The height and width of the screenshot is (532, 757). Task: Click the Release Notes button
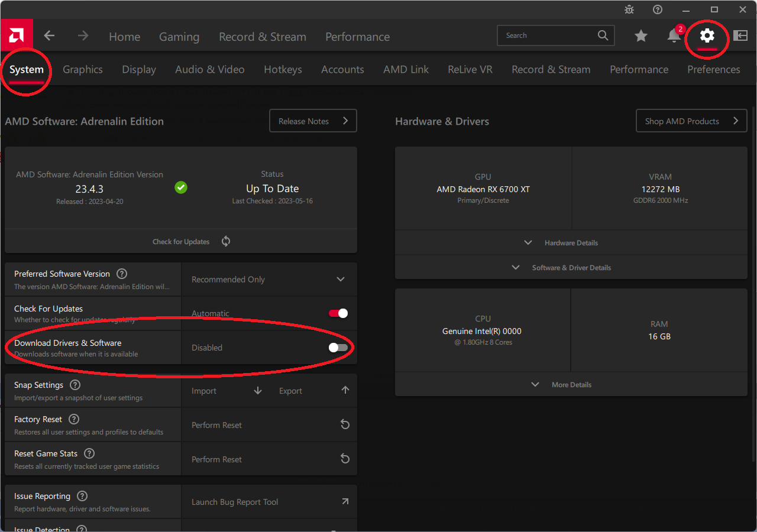313,121
